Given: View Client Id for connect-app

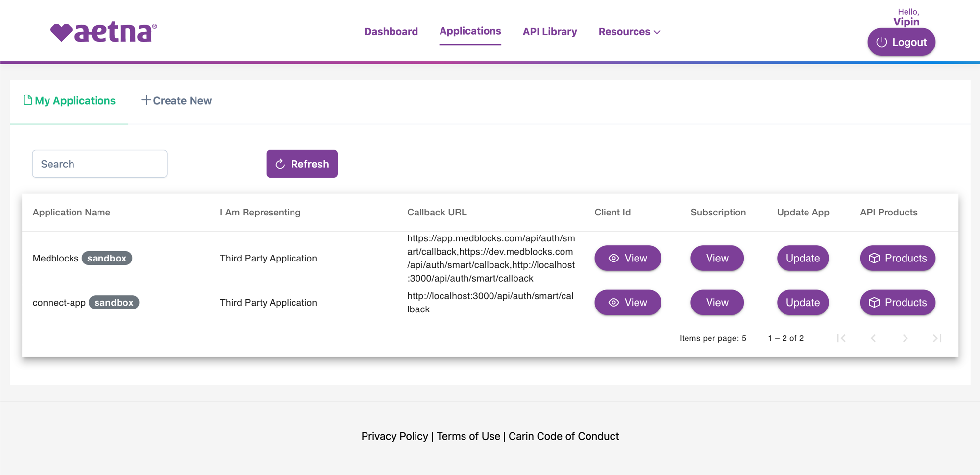Looking at the screenshot, I should pyautogui.click(x=628, y=303).
